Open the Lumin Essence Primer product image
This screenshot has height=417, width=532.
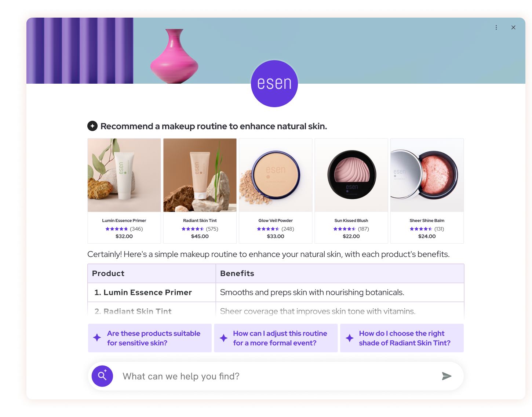(x=124, y=175)
